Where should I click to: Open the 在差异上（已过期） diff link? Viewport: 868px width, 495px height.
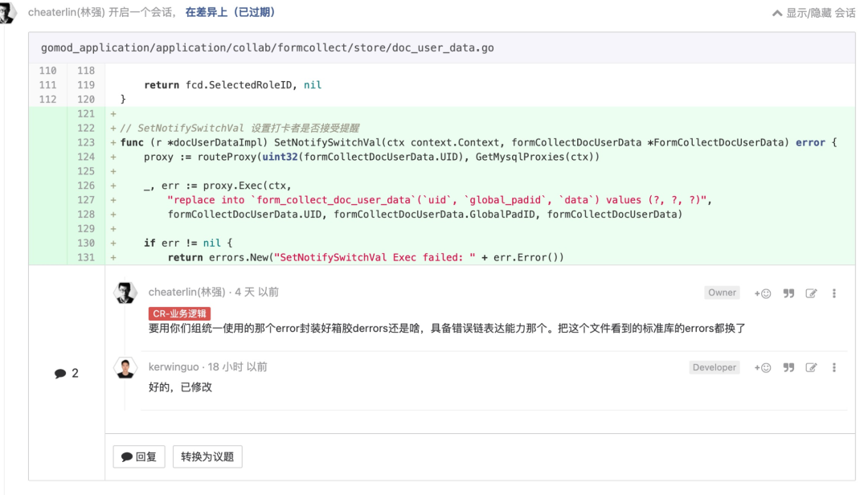[230, 13]
